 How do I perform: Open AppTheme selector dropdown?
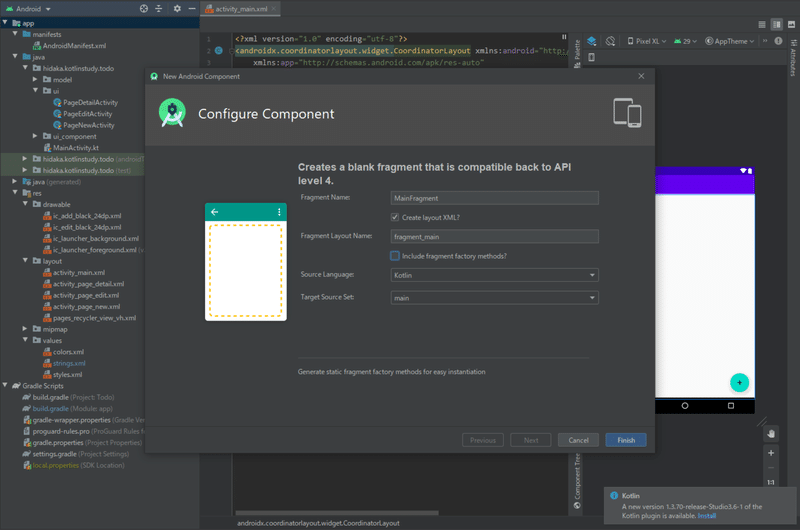click(730, 41)
